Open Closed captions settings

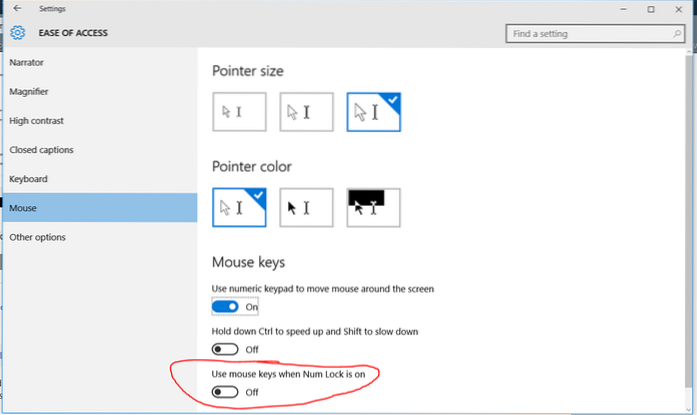41,150
